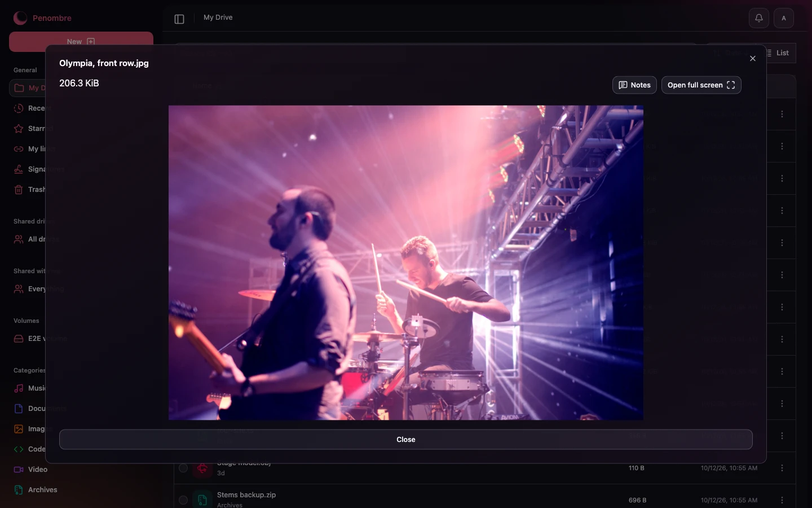Open the more options menu on the 110 B row
This screenshot has width=812, height=508.
click(x=782, y=468)
